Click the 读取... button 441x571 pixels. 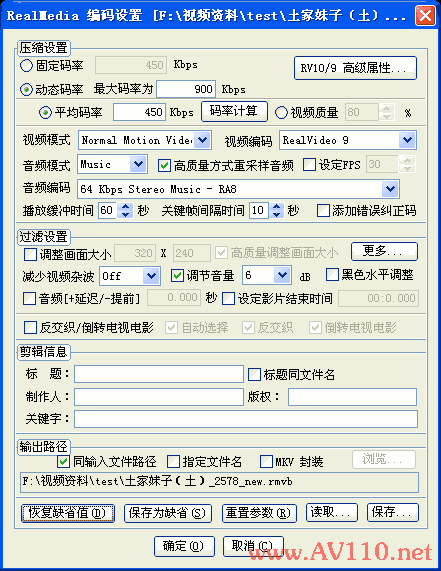coord(332,512)
